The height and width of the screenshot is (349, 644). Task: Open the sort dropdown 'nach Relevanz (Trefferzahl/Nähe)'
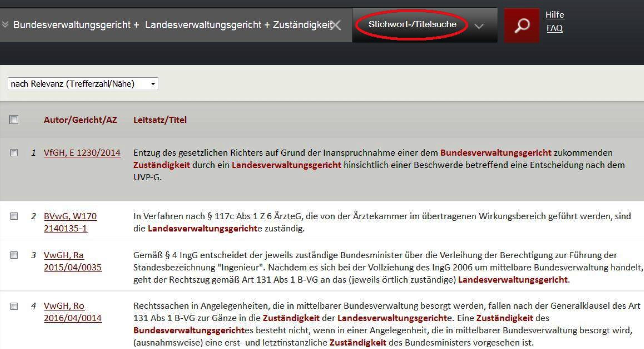tap(83, 83)
